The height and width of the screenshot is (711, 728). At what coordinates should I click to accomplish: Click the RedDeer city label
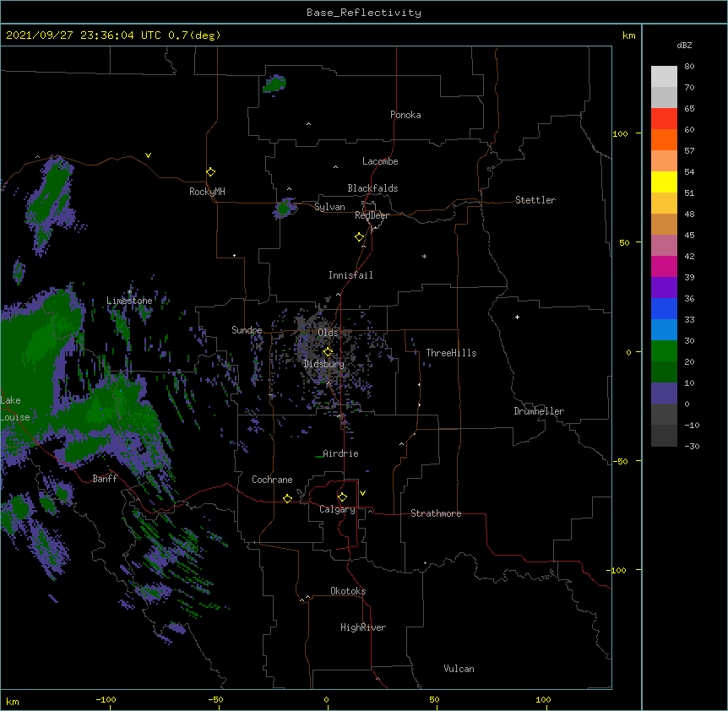(372, 215)
